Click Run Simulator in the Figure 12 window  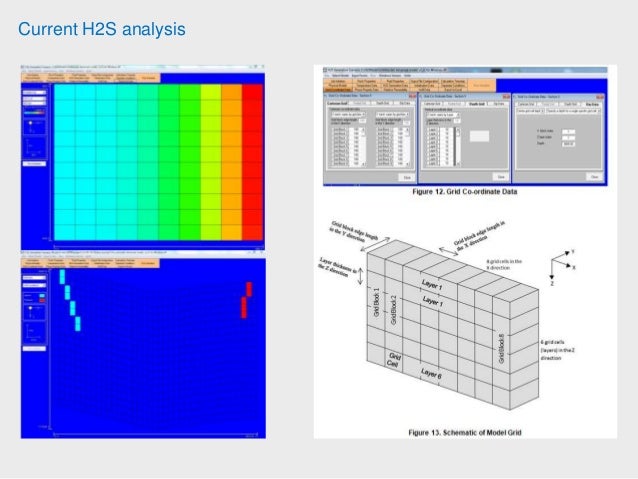(481, 85)
